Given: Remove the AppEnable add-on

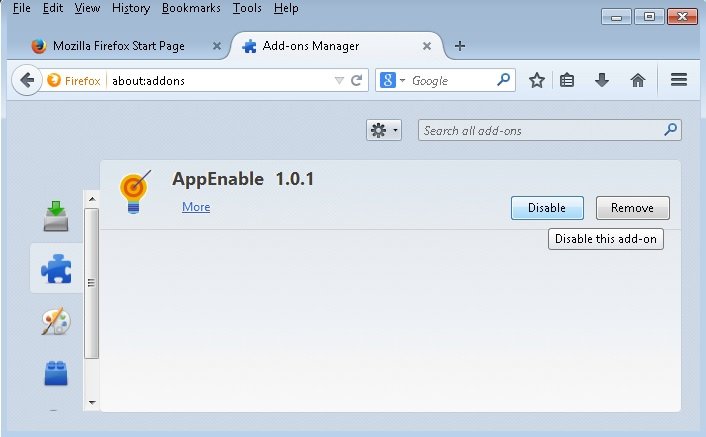Looking at the screenshot, I should click(x=633, y=208).
